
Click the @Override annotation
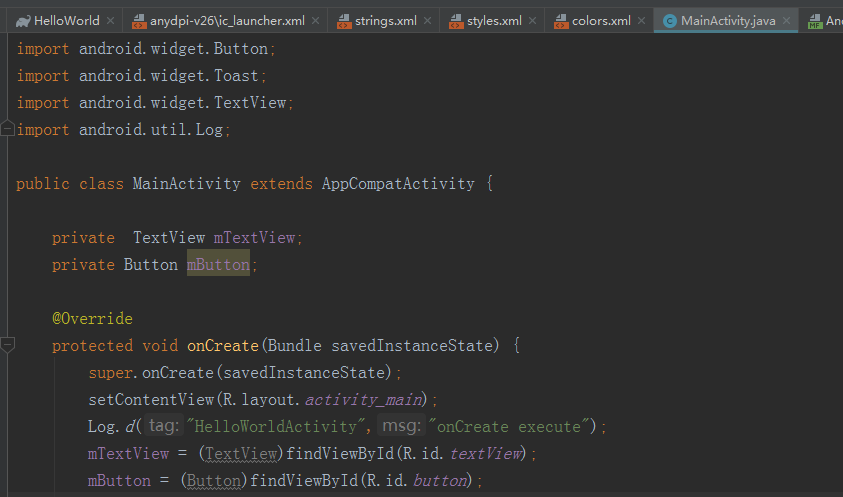pyautogui.click(x=92, y=319)
